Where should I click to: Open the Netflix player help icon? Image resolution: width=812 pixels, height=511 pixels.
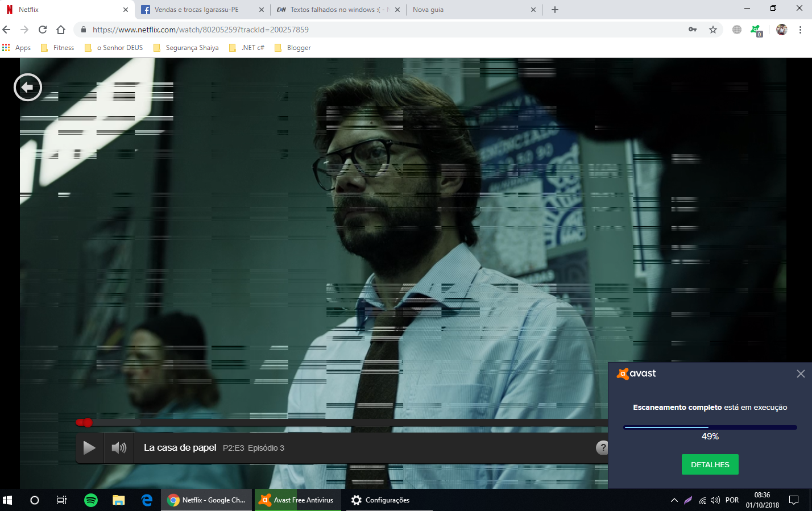pyautogui.click(x=602, y=447)
